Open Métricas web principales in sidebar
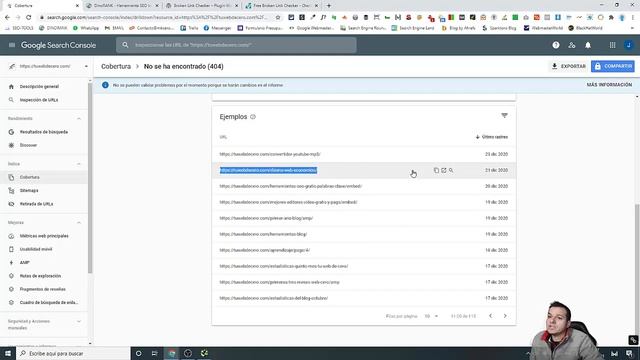The height and width of the screenshot is (360, 640). (x=44, y=236)
